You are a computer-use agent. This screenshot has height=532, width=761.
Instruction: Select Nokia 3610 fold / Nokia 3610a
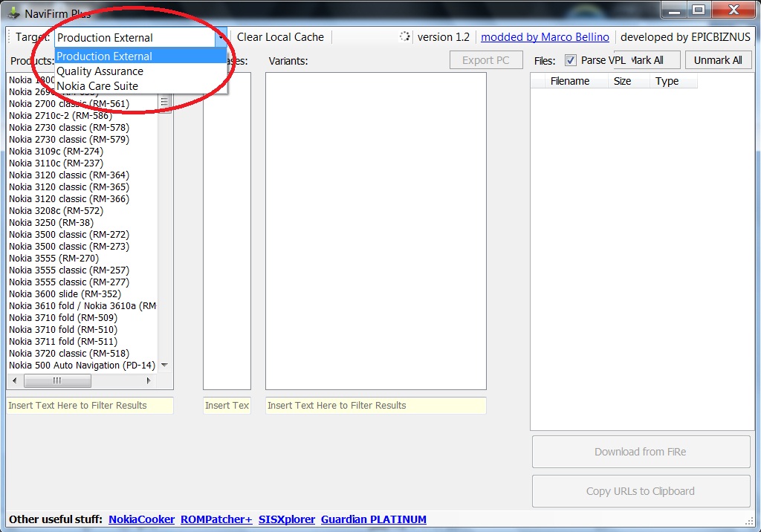tap(82, 306)
